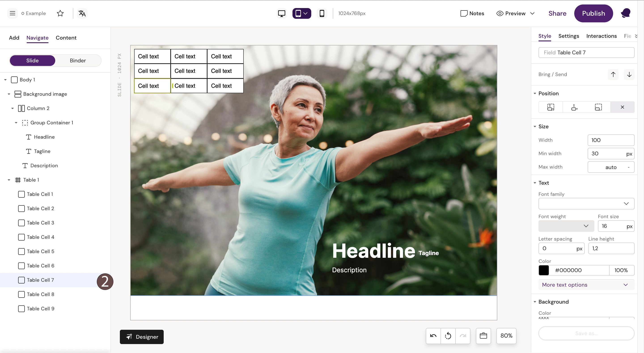Click the undo arrow button
644x353 pixels.
433,336
